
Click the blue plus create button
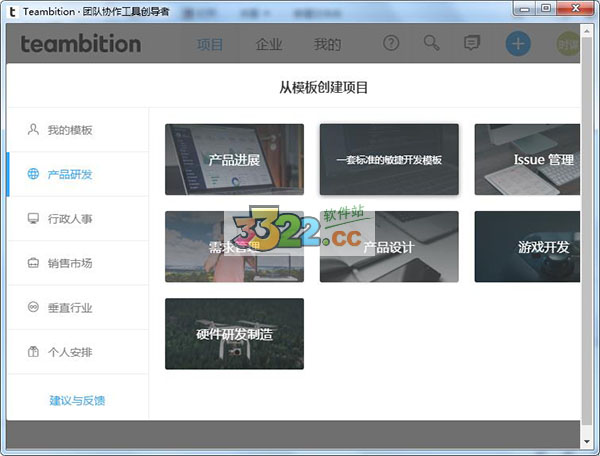click(517, 44)
